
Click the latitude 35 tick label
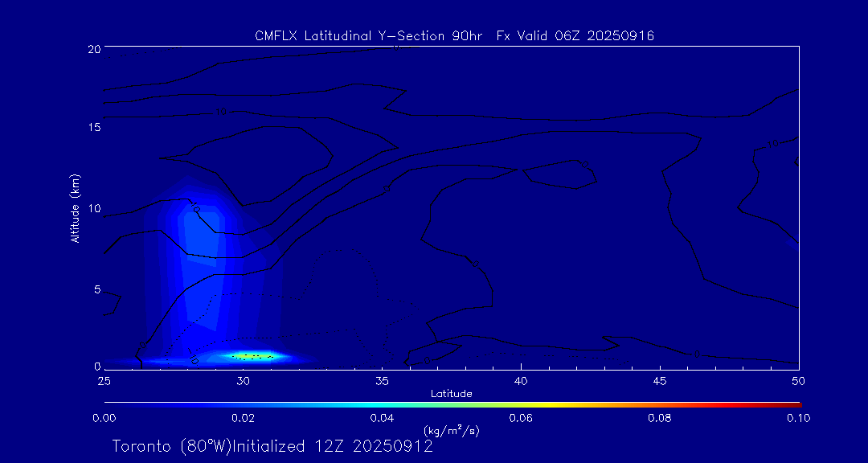pyautogui.click(x=382, y=379)
